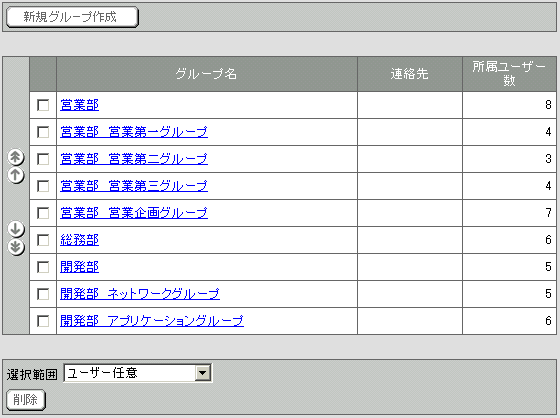Image resolution: width=560 pixels, height=418 pixels.
Task: Click the move-to-top double up arrow icon
Action: [16, 157]
